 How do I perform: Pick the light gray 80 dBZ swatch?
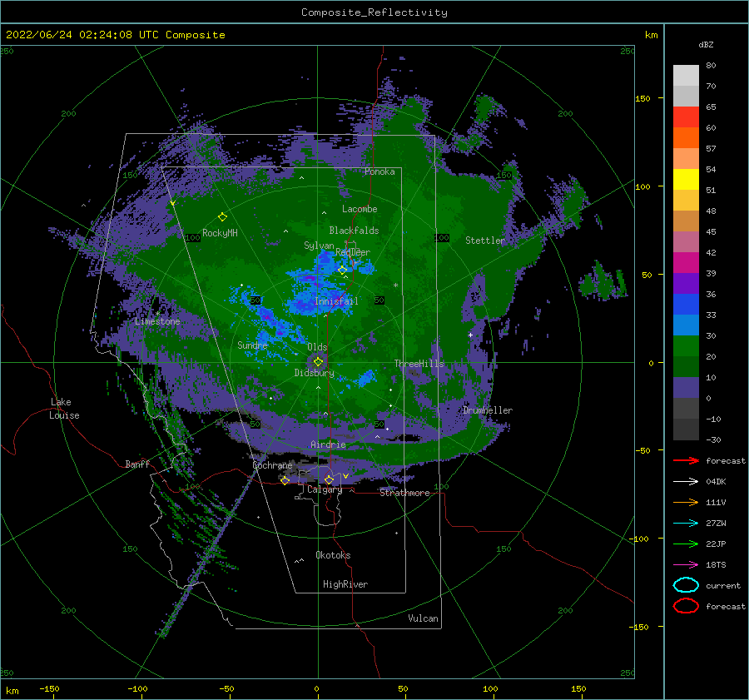point(686,76)
